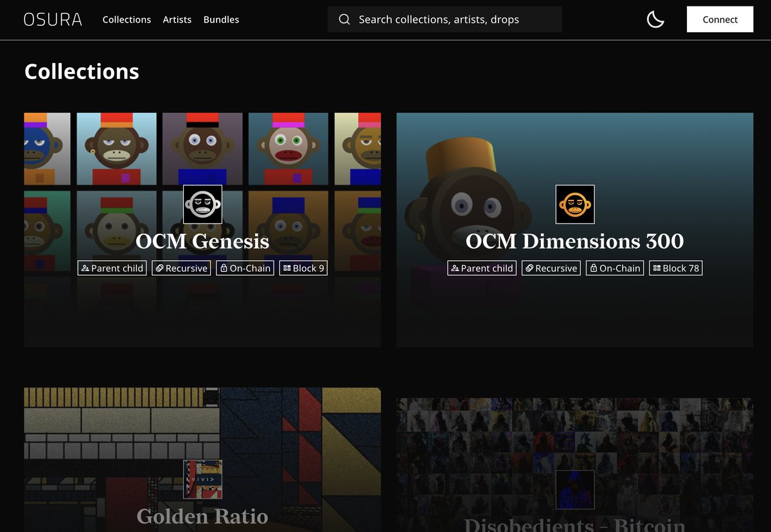Select OCM Genesis Recursive tag
Screen dimensions: 771x532
pos(181,268)
